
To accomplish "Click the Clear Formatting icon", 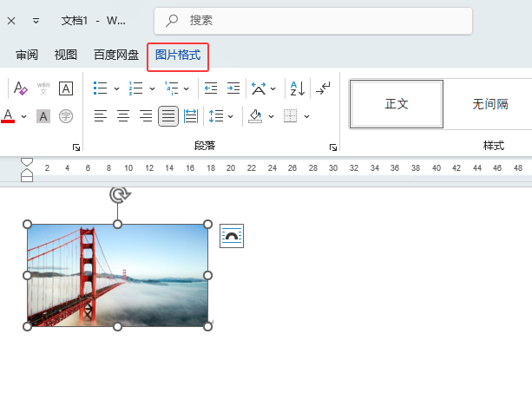I will click(20, 88).
